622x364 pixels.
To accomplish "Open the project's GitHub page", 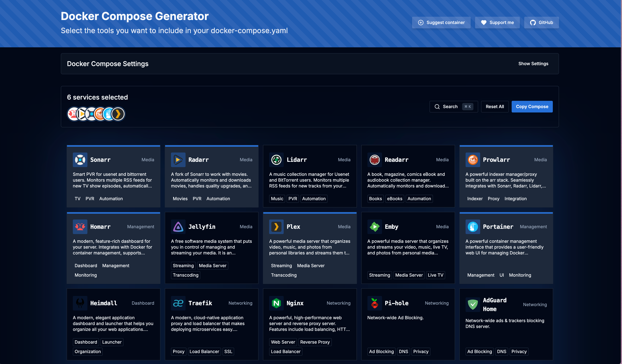I will (541, 22).
